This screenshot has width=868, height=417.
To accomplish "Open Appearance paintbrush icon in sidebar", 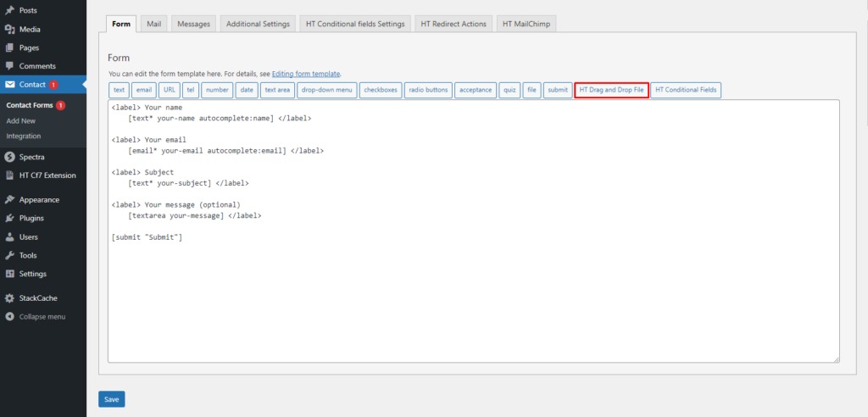I will click(9, 200).
